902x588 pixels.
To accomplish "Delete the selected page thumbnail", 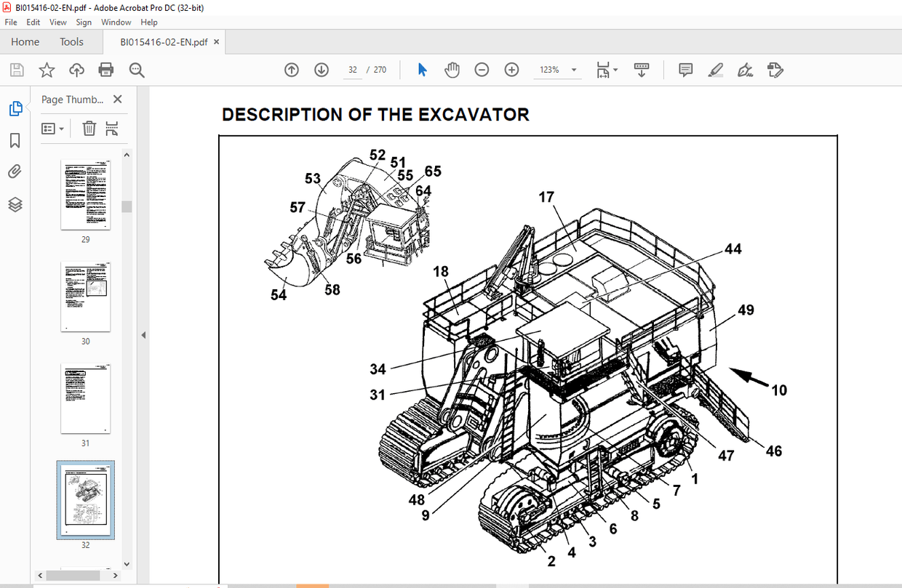I will pos(88,128).
